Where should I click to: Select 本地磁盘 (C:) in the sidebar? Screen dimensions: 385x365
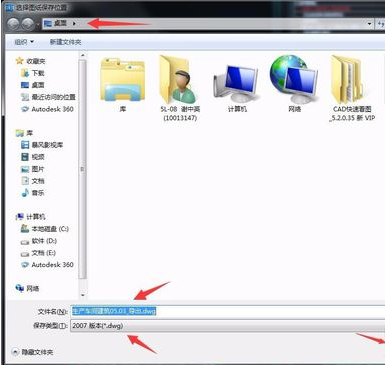tap(45, 229)
